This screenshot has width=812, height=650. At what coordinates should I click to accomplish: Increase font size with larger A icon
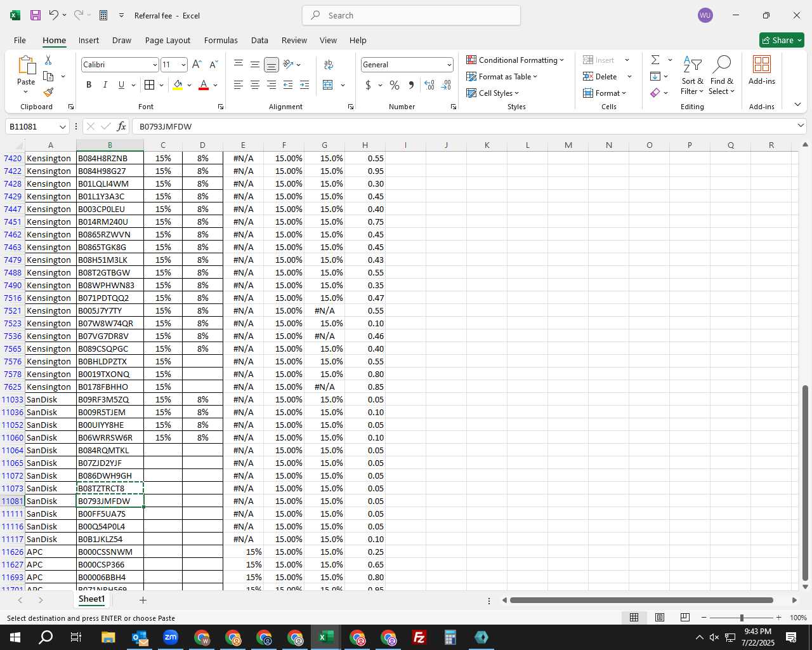197,65
